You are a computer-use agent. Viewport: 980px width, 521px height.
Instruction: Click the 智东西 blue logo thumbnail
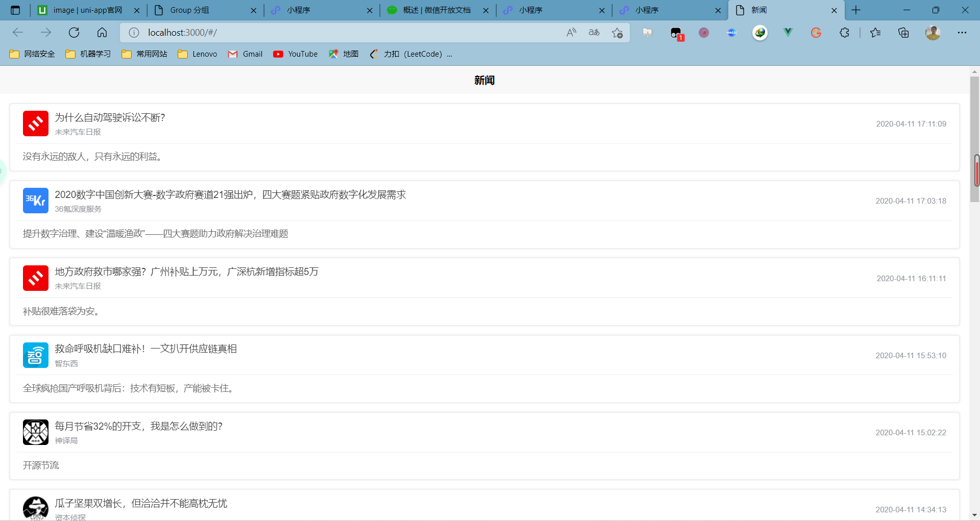coord(36,355)
